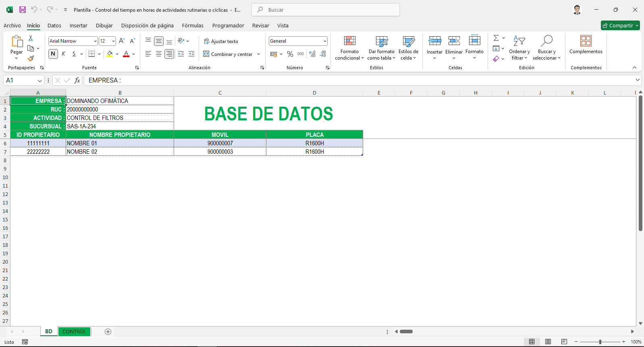This screenshot has height=347, width=644.
Task: Apply percent style format
Action: [x=290, y=54]
